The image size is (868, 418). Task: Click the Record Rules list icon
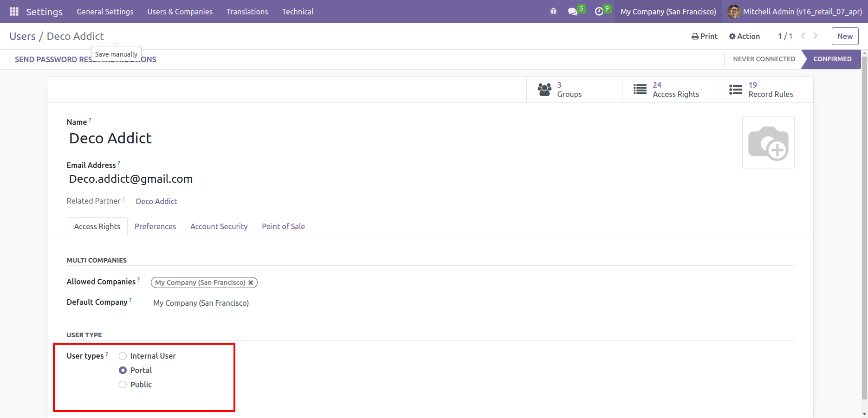point(736,90)
